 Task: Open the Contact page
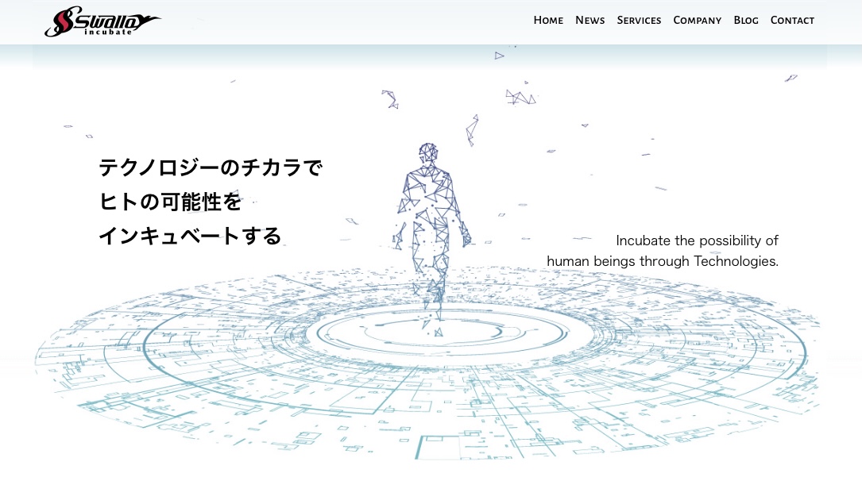point(792,21)
